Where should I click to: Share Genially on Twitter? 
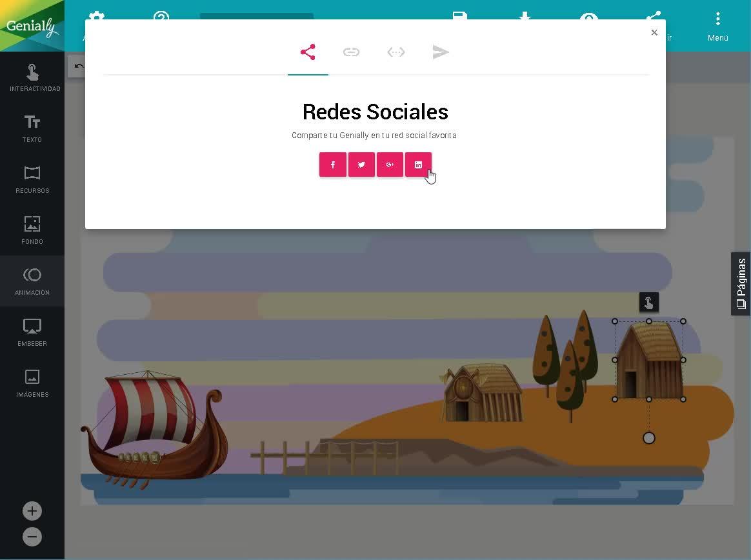click(x=361, y=165)
